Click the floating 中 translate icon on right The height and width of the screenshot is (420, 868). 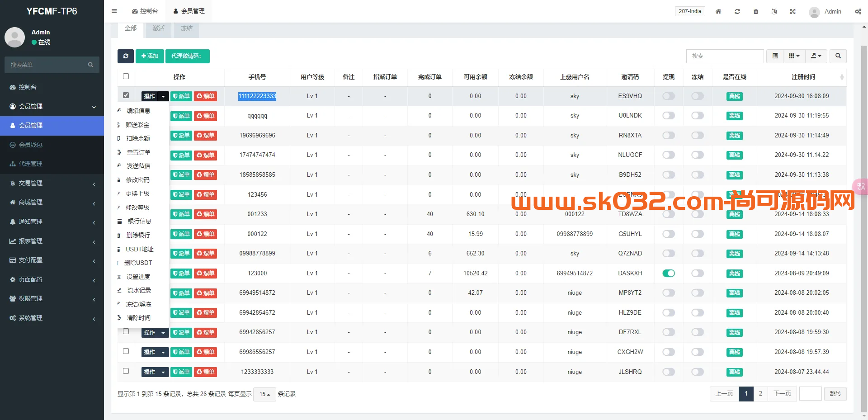(x=860, y=186)
